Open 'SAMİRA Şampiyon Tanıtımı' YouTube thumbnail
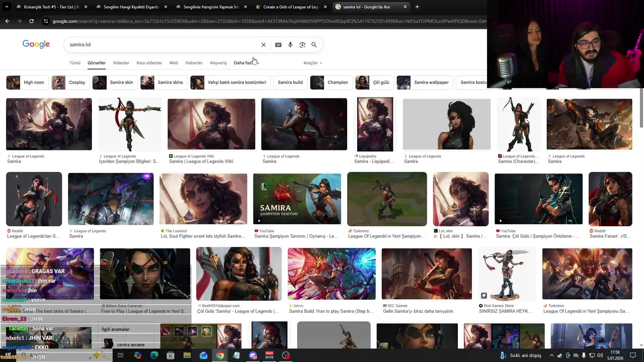The width and height of the screenshot is (644, 362). 297,199
